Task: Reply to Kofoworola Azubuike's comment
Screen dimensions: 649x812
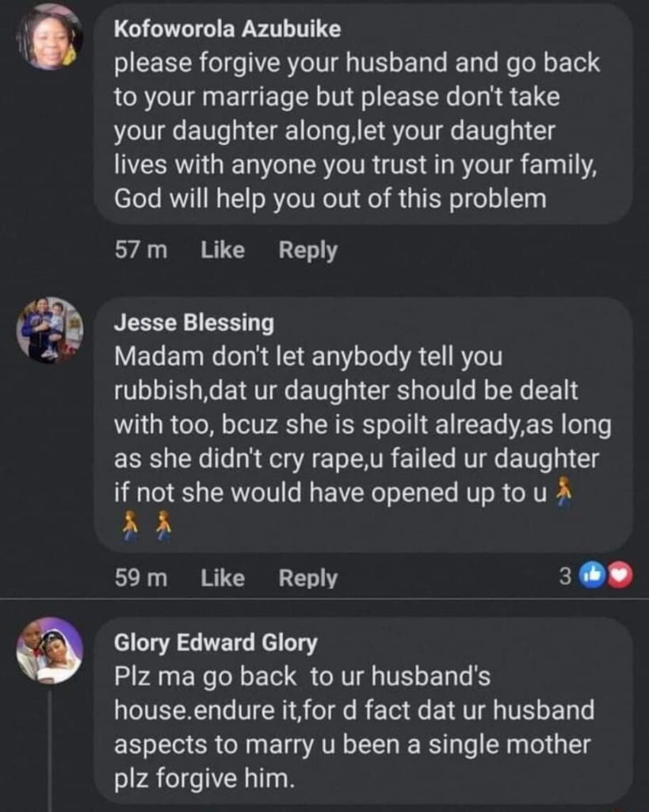Action: 307,251
